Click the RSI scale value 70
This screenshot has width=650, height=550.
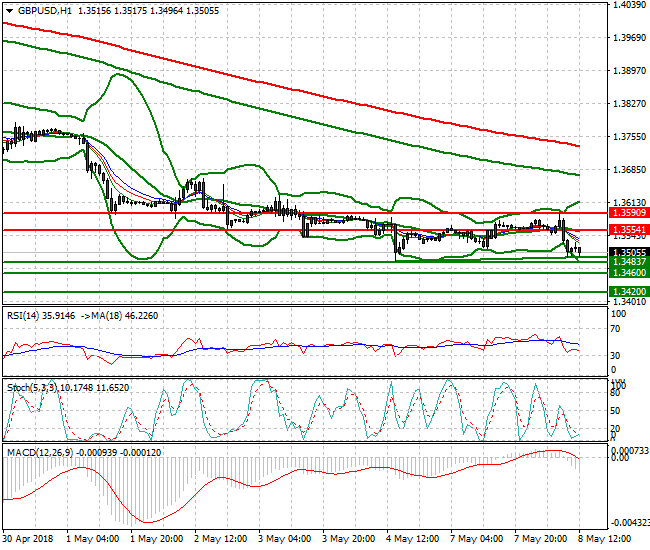[616, 329]
